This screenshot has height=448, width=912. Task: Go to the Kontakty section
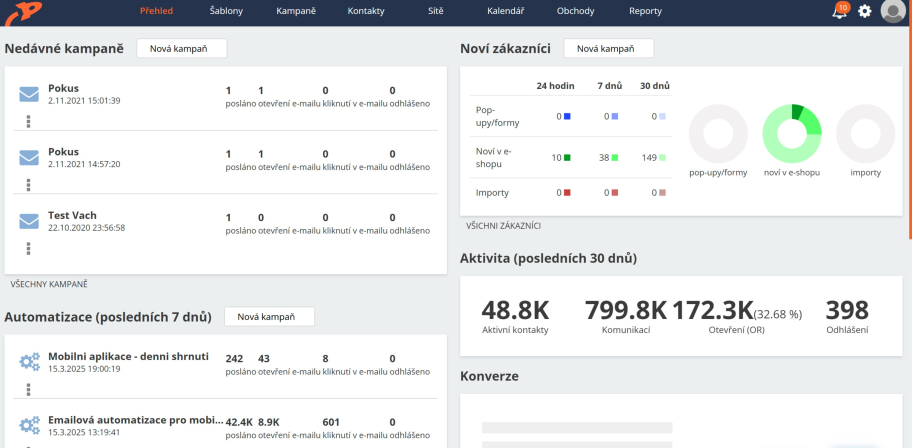click(366, 11)
